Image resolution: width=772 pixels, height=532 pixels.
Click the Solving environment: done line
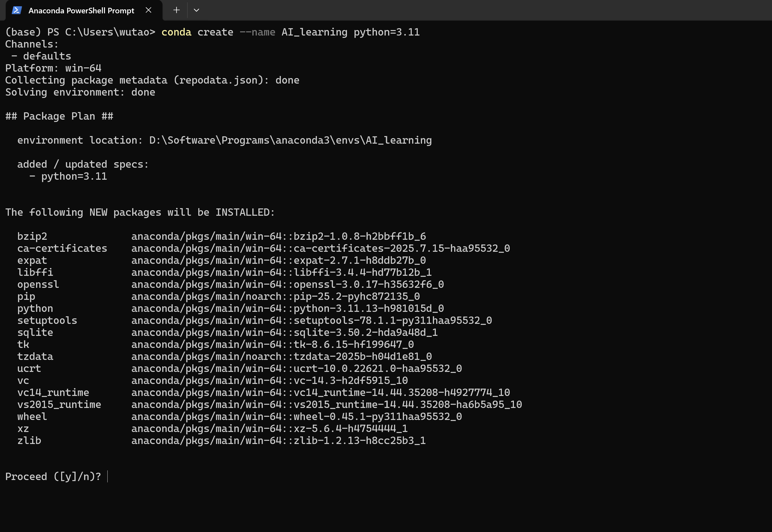80,92
